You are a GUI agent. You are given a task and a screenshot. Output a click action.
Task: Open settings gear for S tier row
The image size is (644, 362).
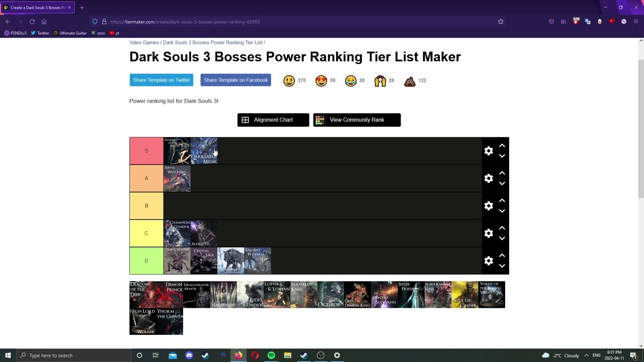(x=489, y=151)
